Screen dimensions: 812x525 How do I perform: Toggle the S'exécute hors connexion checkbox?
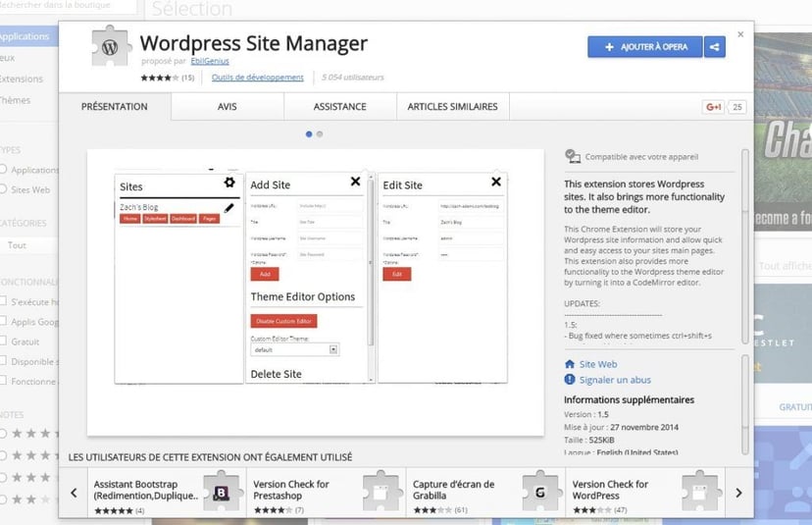click(3, 301)
